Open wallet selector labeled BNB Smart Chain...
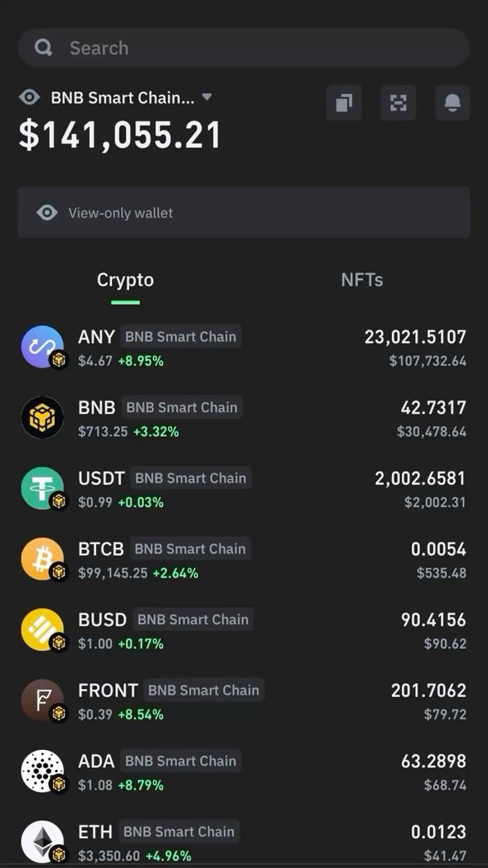The height and width of the screenshot is (868, 488). coord(123,98)
